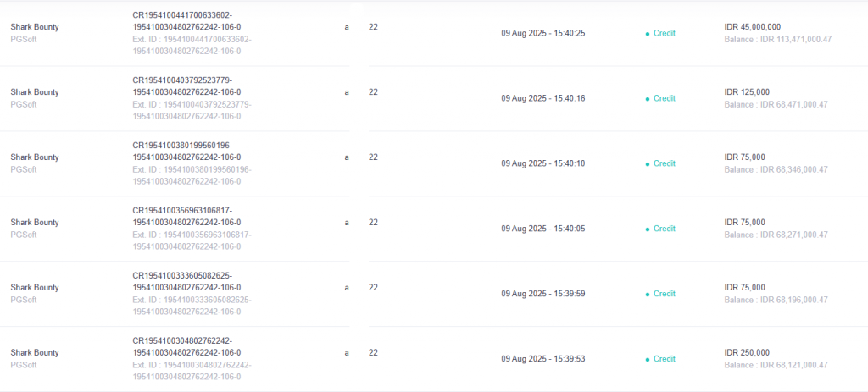Click timestamp 09 Aug 2025 - 15:39:53
This screenshot has width=868, height=392.
[x=543, y=359]
